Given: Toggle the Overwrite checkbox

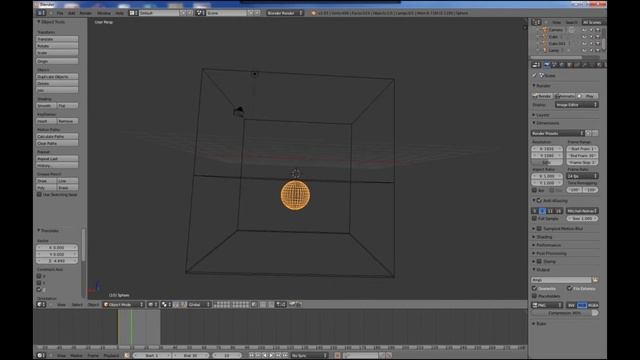Looking at the screenshot, I should [534, 289].
